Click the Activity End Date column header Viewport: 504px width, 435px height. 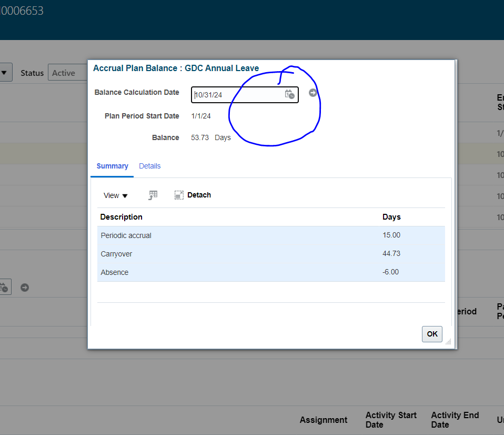coord(455,420)
